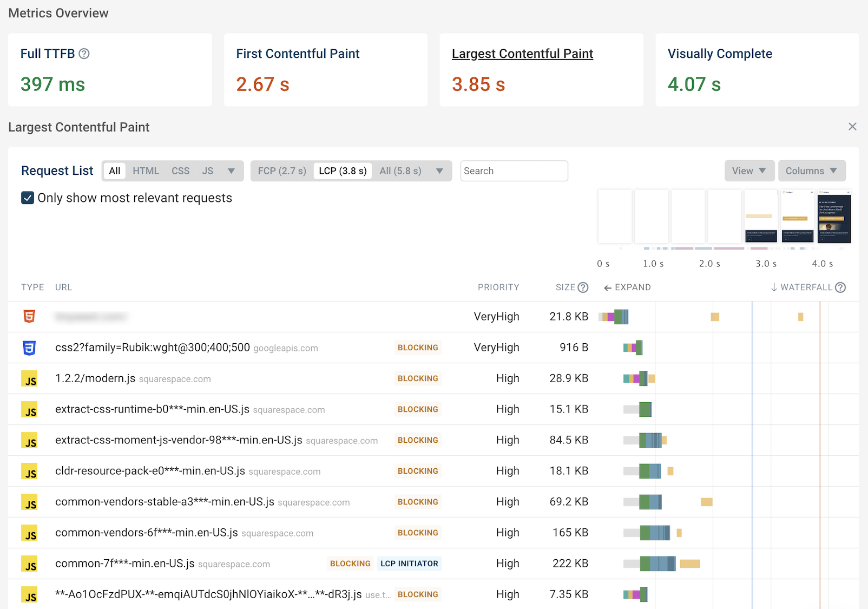Screen dimensions: 868x609
Task: Open the Largest Contentful Paint metric link
Action: point(522,53)
